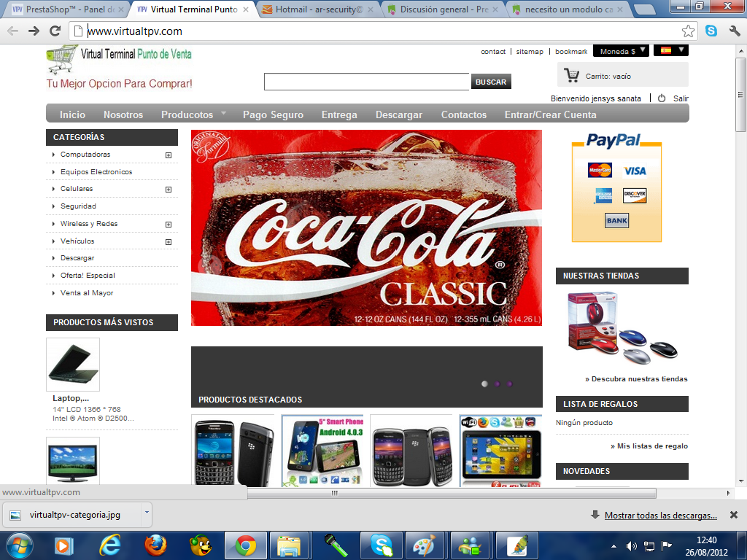The image size is (747, 560).
Task: Click the Salir logout link
Action: pyautogui.click(x=681, y=98)
